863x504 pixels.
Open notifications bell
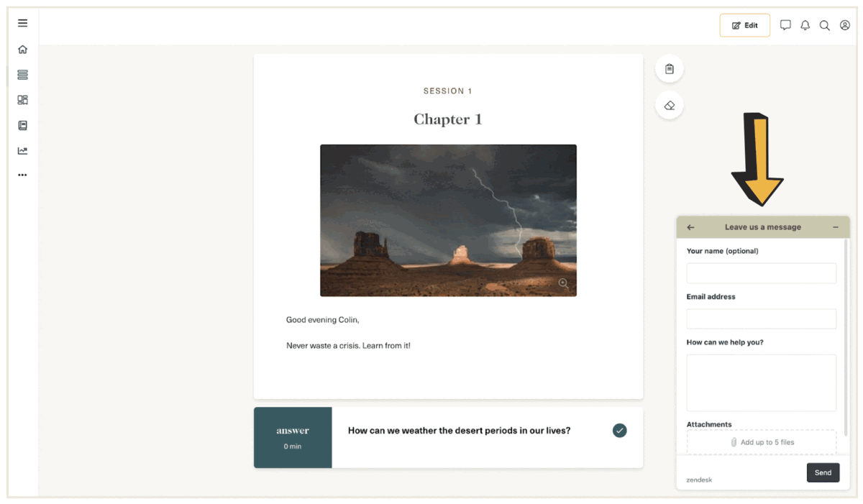pos(805,25)
